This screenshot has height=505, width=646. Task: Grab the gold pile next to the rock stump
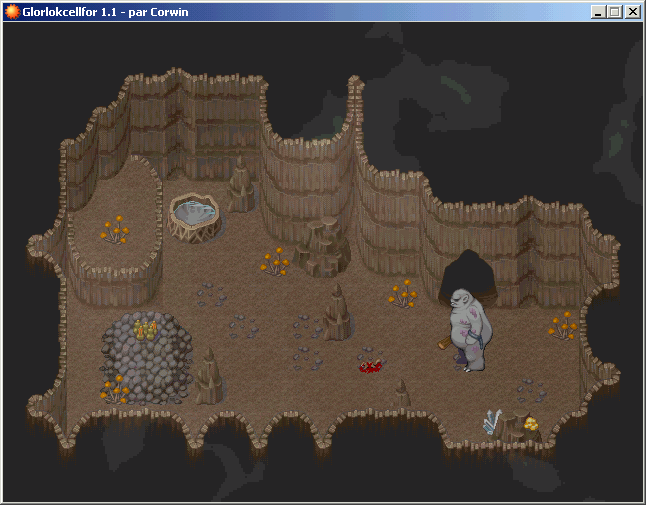pos(531,423)
